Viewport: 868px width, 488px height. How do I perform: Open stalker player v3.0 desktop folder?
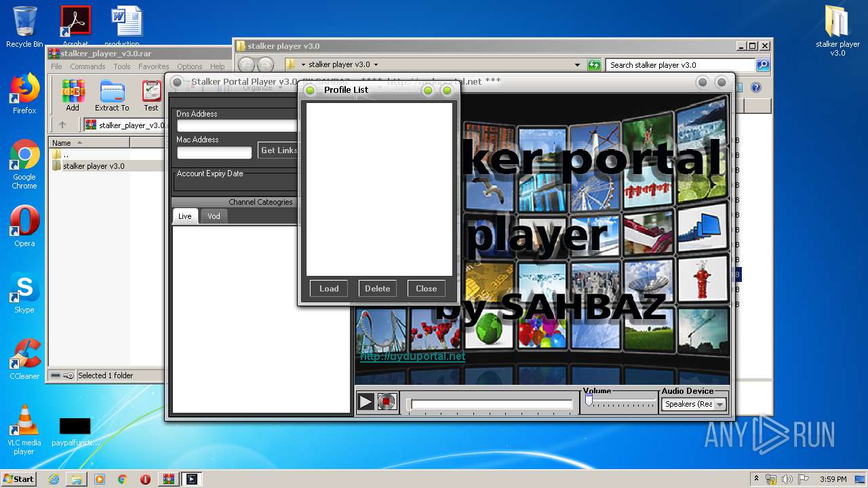(x=837, y=30)
